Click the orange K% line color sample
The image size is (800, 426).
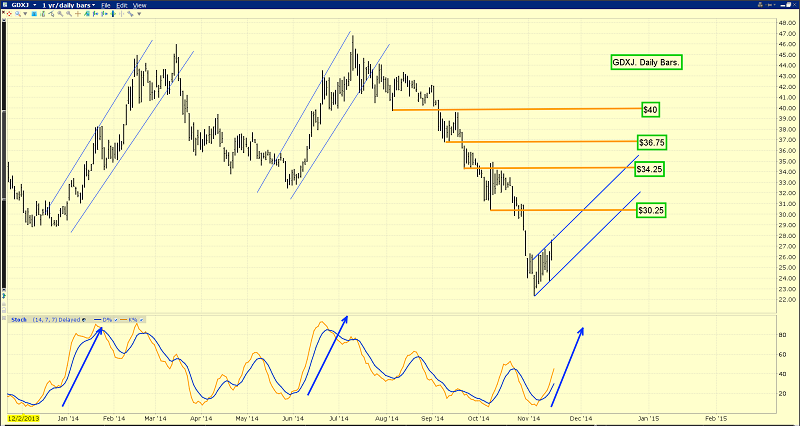tap(123, 319)
